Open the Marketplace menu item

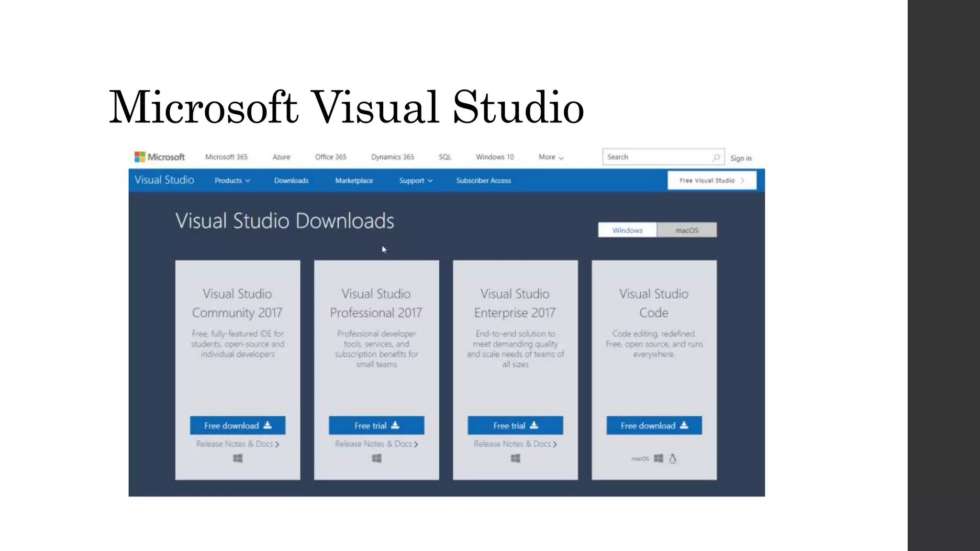pos(354,180)
